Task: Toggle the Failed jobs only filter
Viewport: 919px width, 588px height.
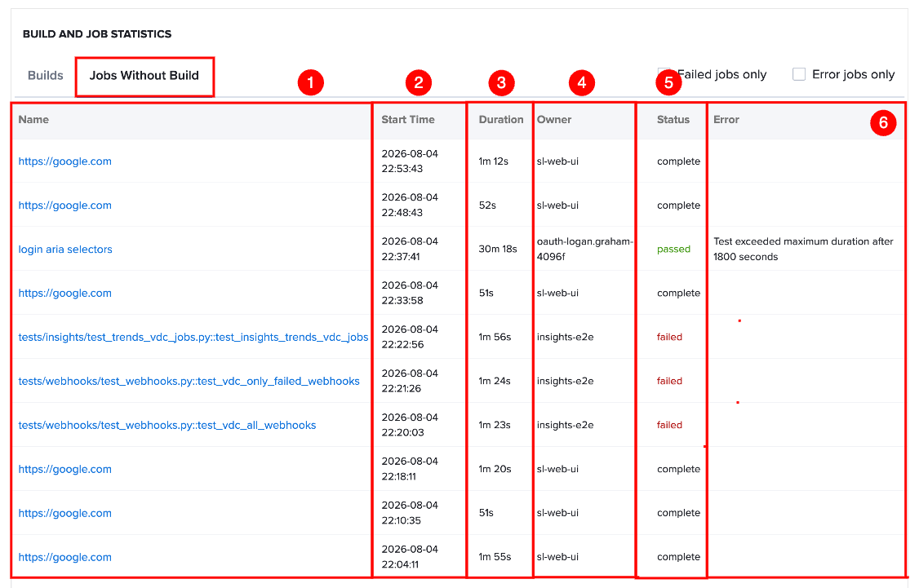Action: [x=664, y=74]
